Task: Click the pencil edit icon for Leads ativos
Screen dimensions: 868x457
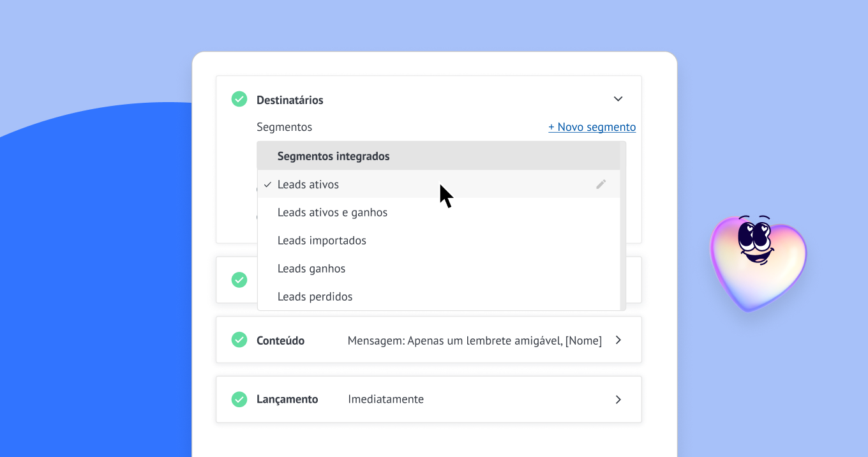Action: 601,184
